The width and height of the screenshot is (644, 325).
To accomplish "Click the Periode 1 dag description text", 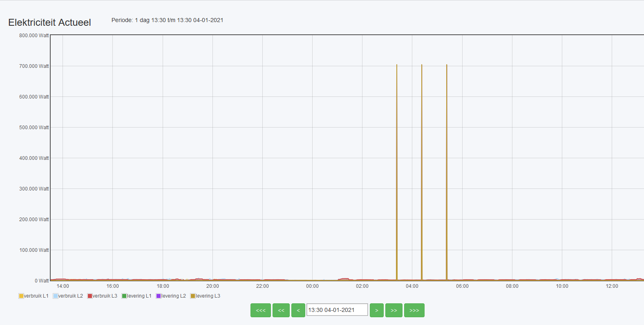I will [167, 20].
